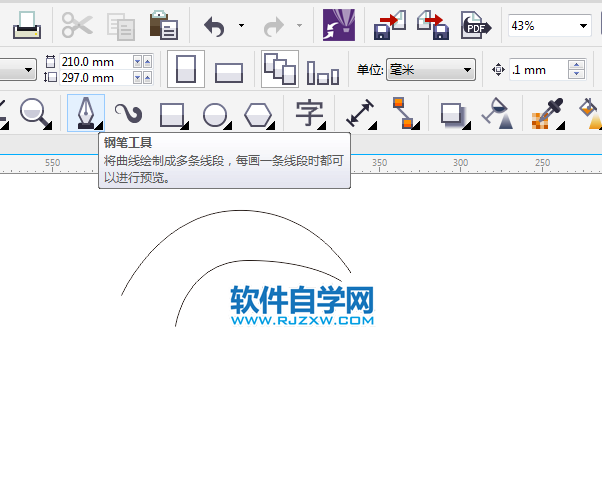Choose the Artistic Media tool

point(127,113)
